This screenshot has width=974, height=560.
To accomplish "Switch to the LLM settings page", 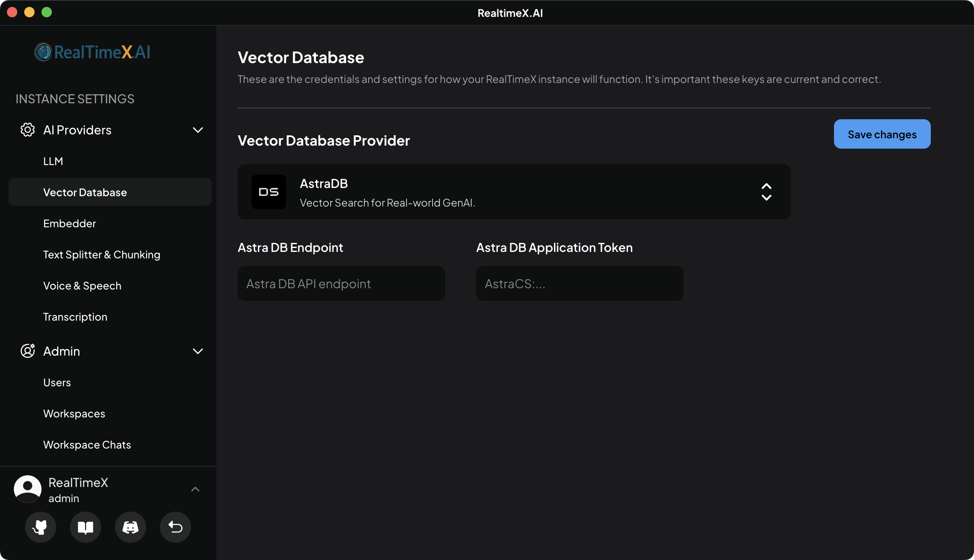I will click(x=53, y=161).
